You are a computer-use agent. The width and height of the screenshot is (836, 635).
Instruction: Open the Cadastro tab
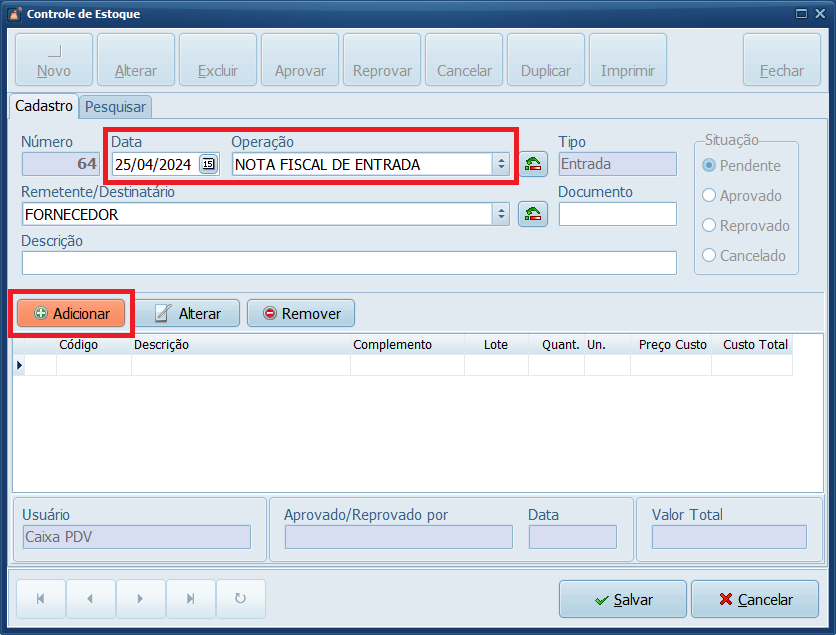tap(44, 105)
